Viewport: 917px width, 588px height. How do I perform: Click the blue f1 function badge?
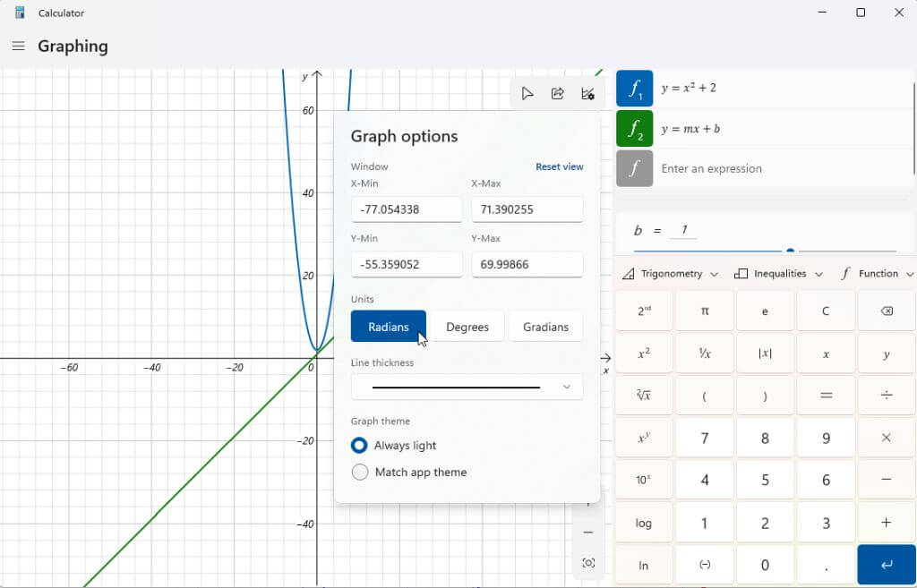click(x=635, y=89)
